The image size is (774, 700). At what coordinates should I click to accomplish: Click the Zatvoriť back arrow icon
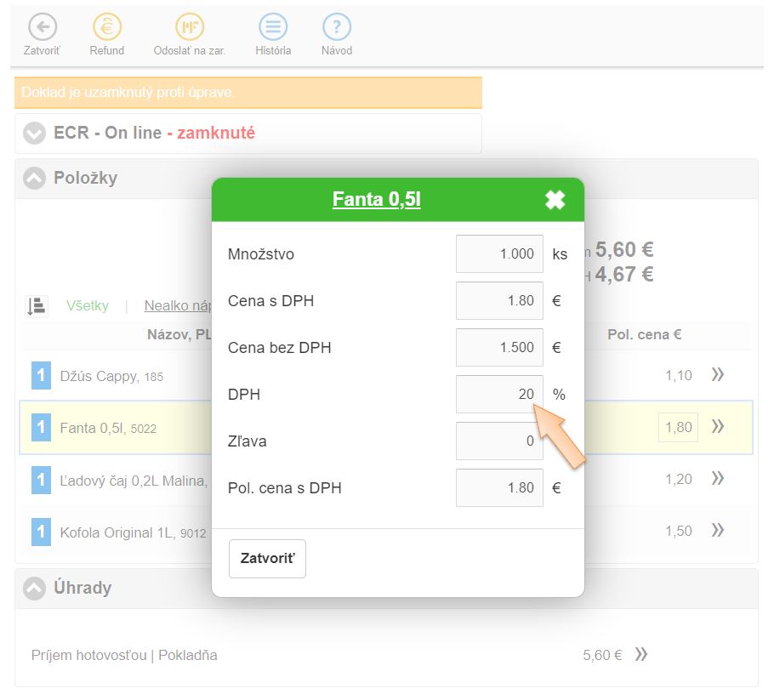coord(43,27)
